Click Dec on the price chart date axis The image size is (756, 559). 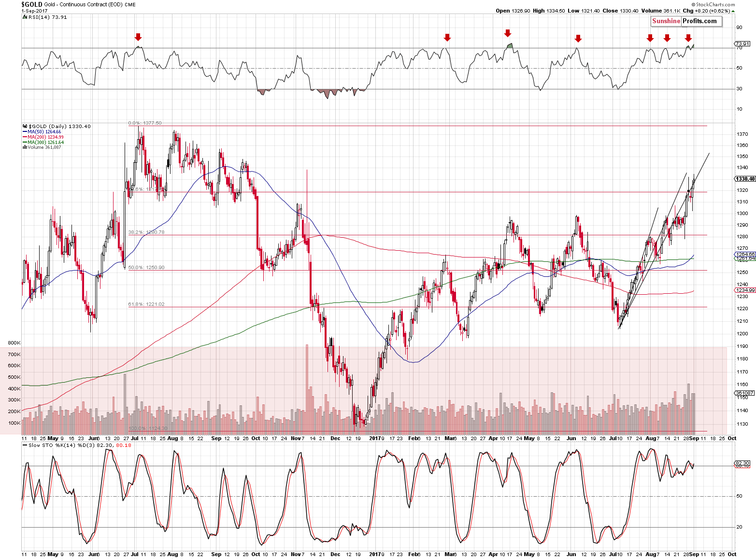pyautogui.click(x=335, y=438)
